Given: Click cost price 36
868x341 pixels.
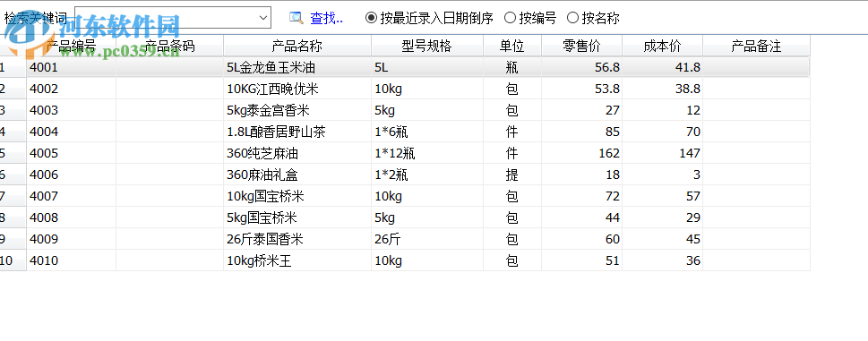Looking at the screenshot, I should coord(693,260).
